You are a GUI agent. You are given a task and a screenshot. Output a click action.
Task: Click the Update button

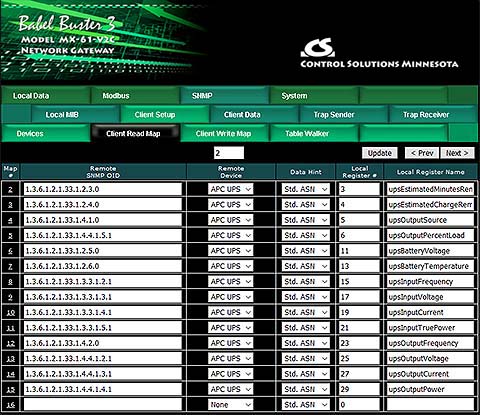[x=380, y=153]
